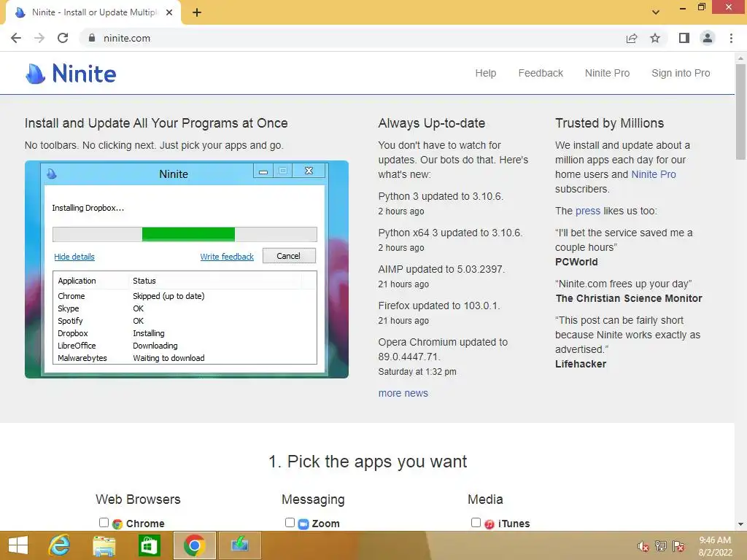Click the press link
Viewport: 747px width, 560px height.
coord(588,211)
